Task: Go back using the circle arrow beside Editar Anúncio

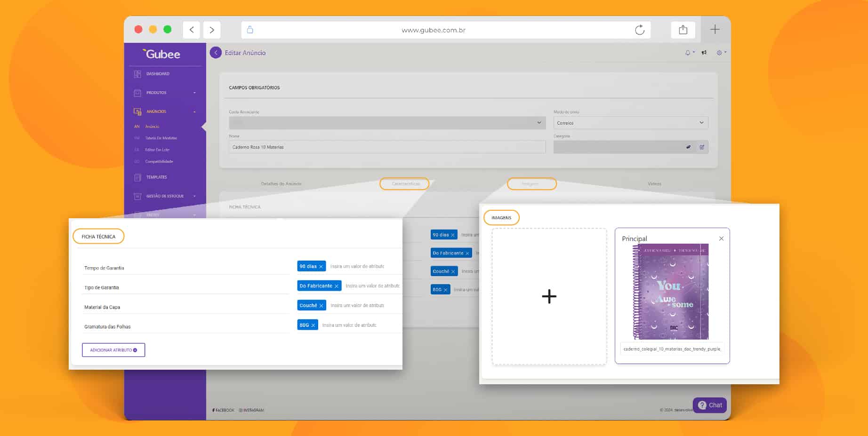Action: tap(216, 53)
